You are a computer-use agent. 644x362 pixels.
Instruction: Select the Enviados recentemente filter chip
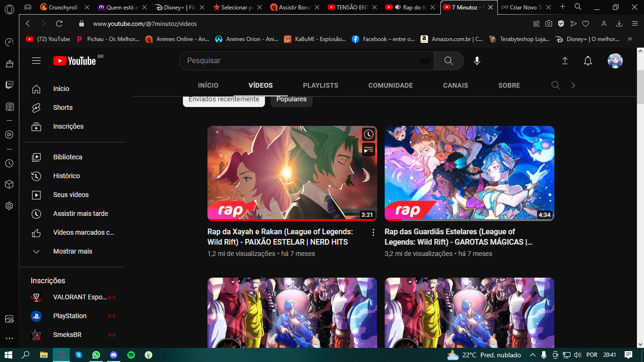(224, 99)
